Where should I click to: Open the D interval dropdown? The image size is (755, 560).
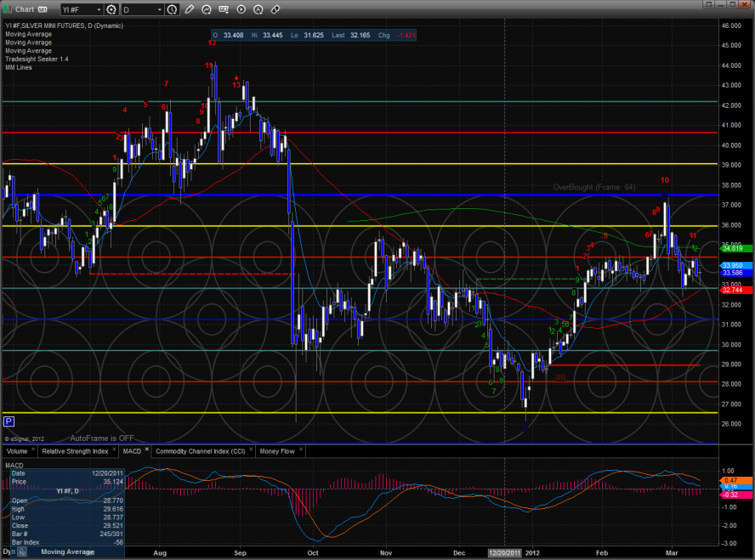point(157,9)
